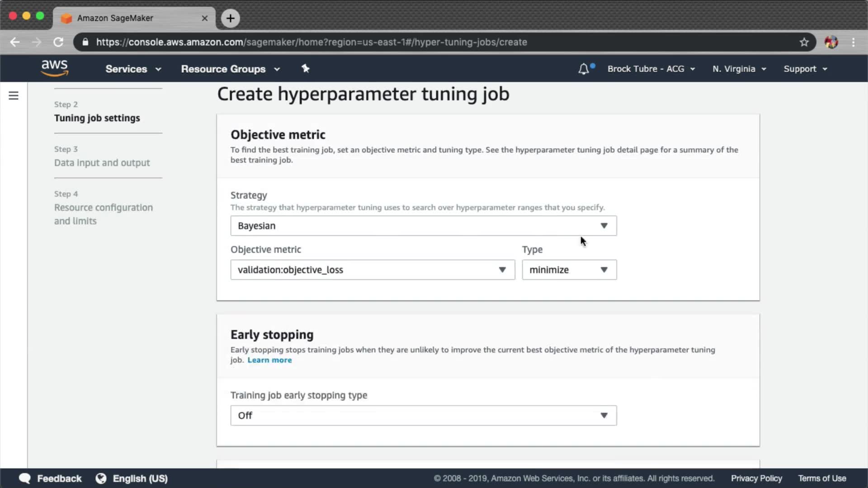This screenshot has width=868, height=488.
Task: Open the hamburger side navigation menu
Action: tap(14, 96)
